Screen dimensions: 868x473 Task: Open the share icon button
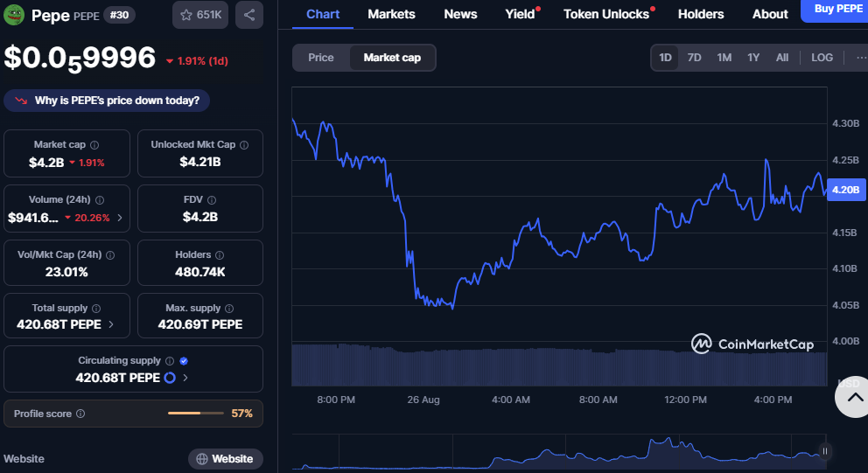pos(249,15)
